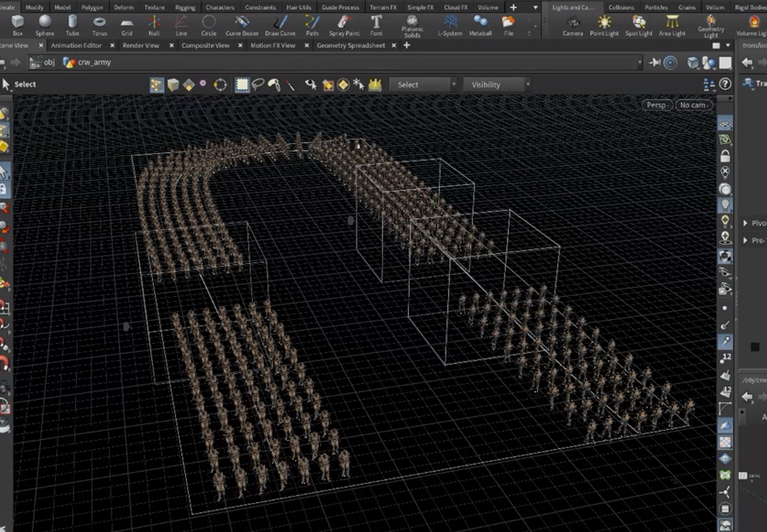Toggle box picking mode

(242, 85)
